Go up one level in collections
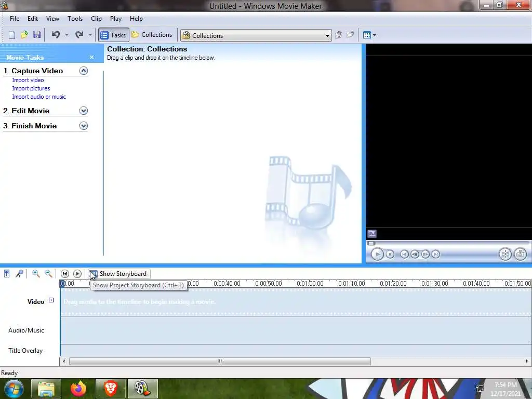This screenshot has height=399, width=532. click(339, 35)
